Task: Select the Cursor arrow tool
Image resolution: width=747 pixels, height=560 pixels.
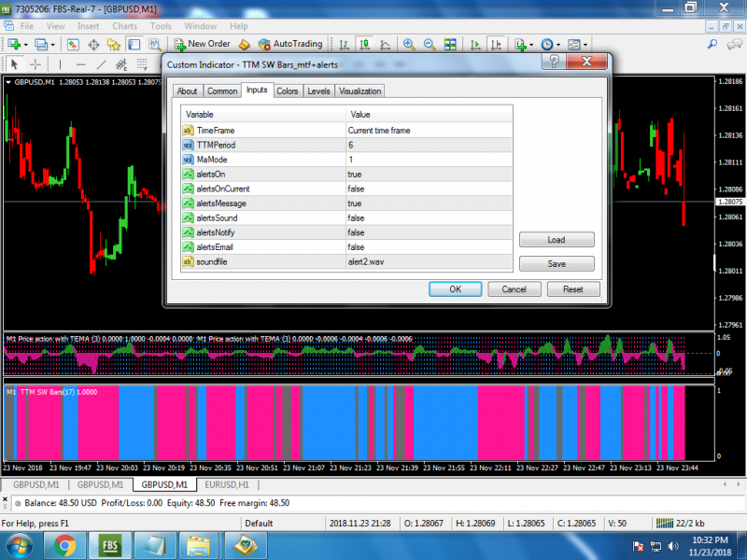Action: [x=14, y=63]
